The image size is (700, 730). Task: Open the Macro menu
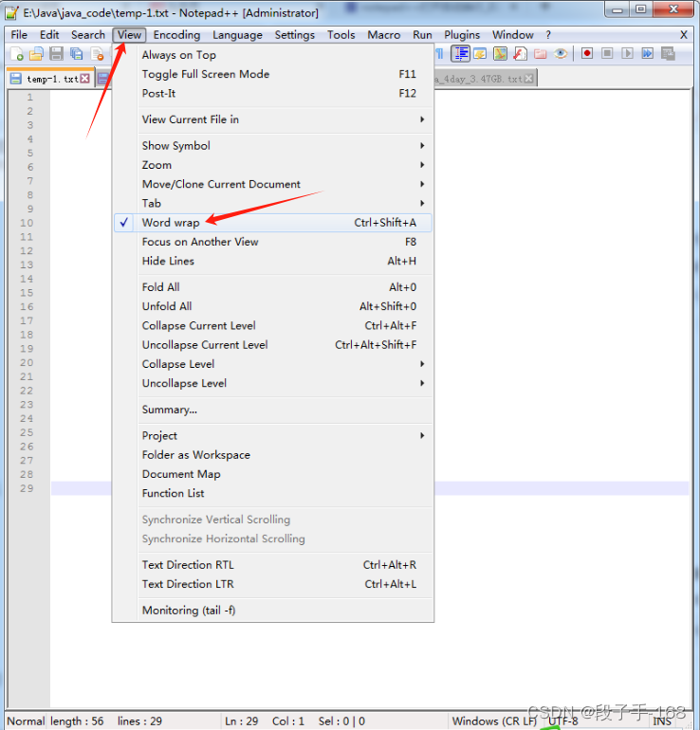(384, 35)
